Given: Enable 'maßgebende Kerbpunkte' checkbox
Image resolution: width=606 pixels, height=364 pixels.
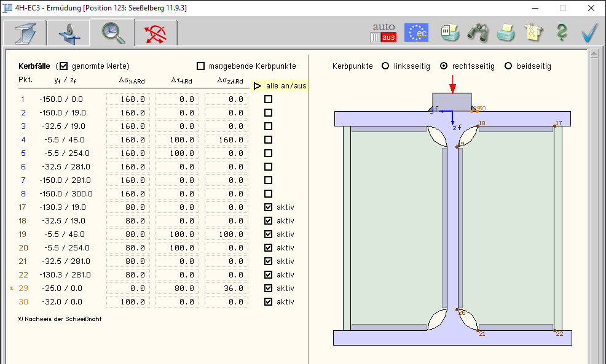Looking at the screenshot, I should [x=200, y=66].
